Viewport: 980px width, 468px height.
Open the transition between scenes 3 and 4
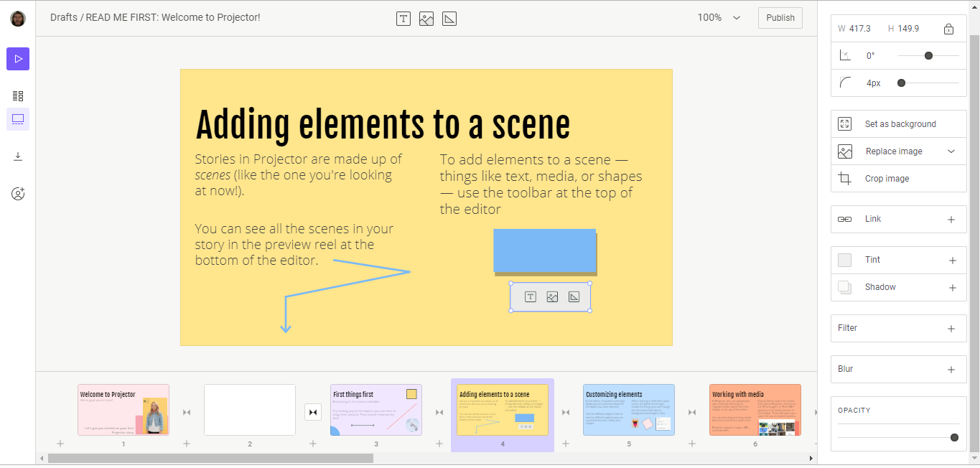439,412
